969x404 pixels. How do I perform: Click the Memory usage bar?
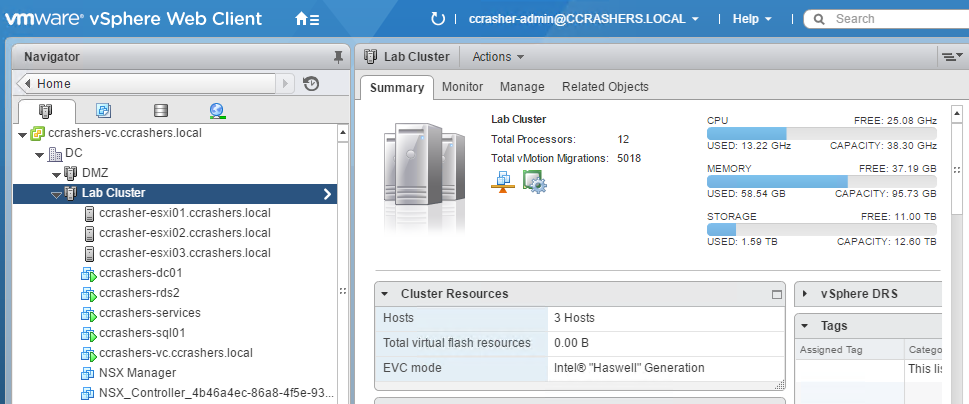click(x=821, y=182)
